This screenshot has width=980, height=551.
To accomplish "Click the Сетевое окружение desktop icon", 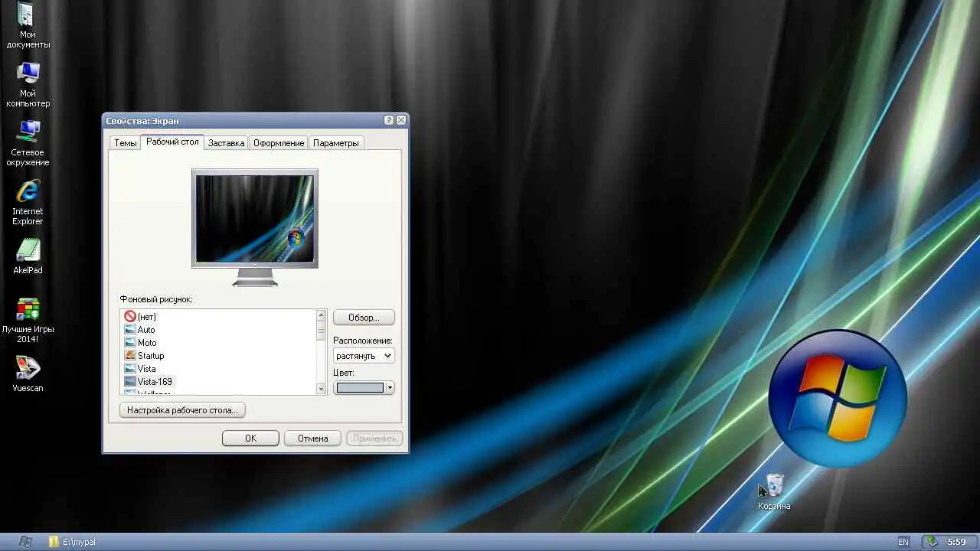I will click(29, 143).
